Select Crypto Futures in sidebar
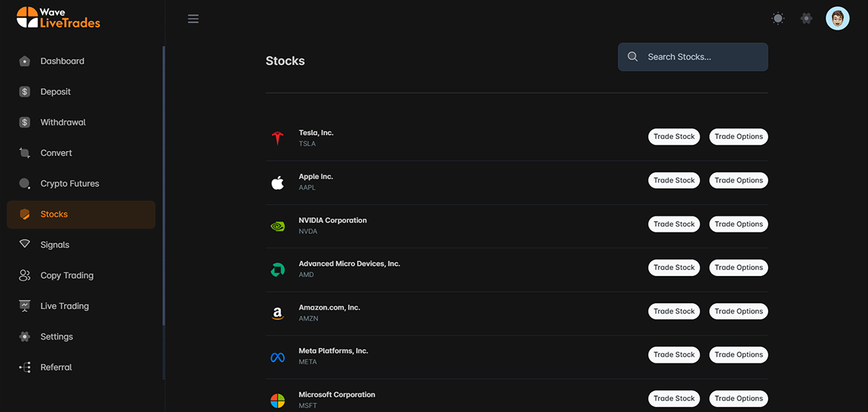Screen dimensions: 868x412 click(69, 184)
